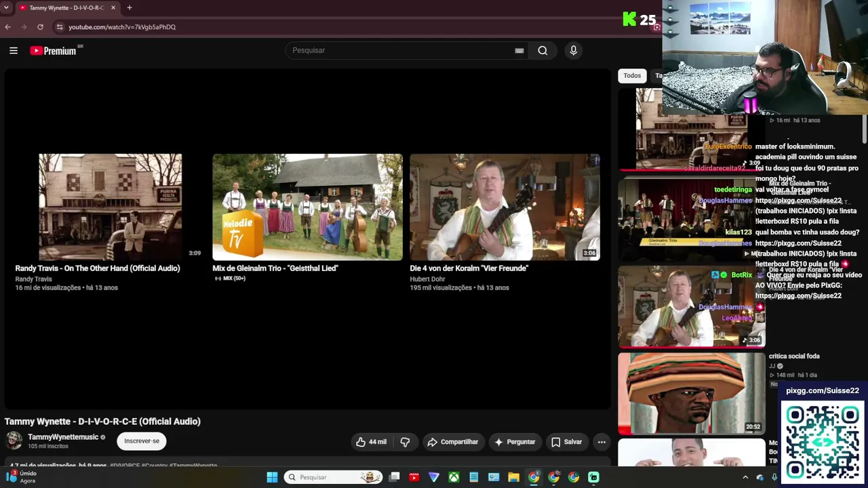Save video with 'Salvar' button
Screen dimensions: 868x488
point(566,442)
